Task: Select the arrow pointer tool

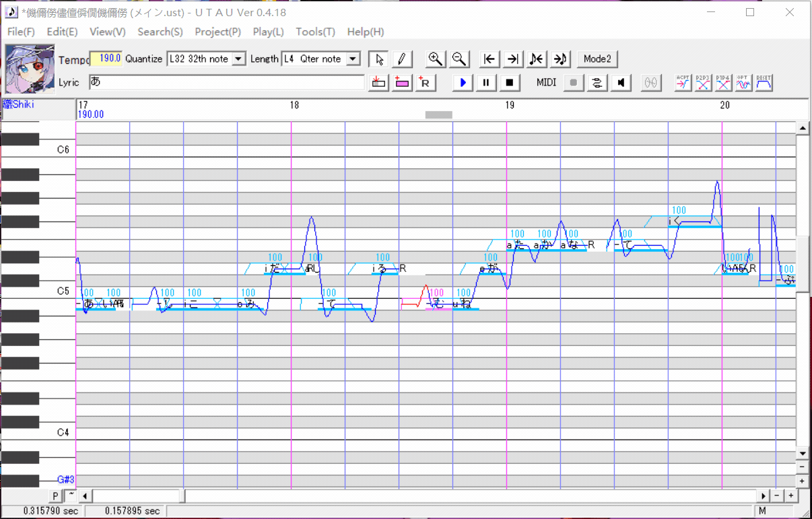Action: click(378, 59)
